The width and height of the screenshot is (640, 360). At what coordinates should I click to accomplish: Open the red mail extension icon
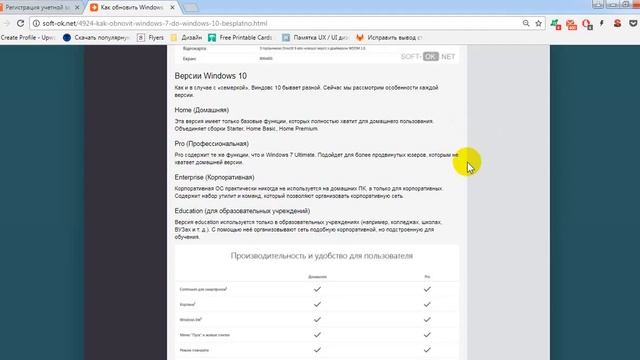571,24
